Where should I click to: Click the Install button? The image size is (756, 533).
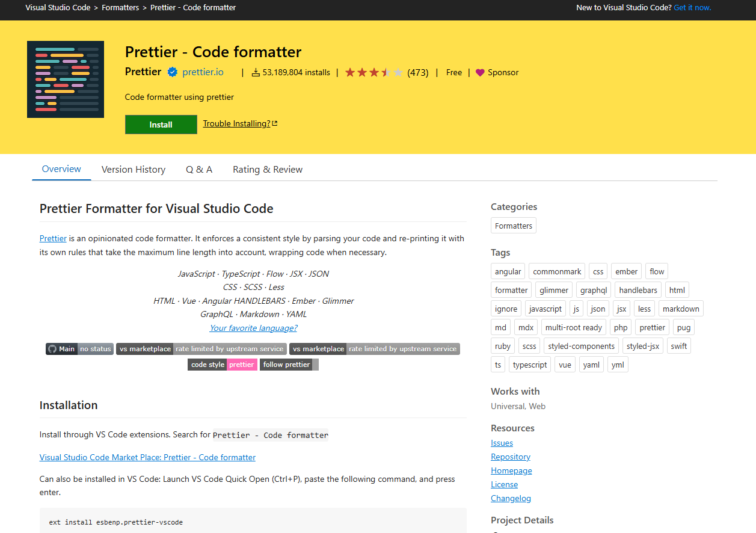point(161,125)
